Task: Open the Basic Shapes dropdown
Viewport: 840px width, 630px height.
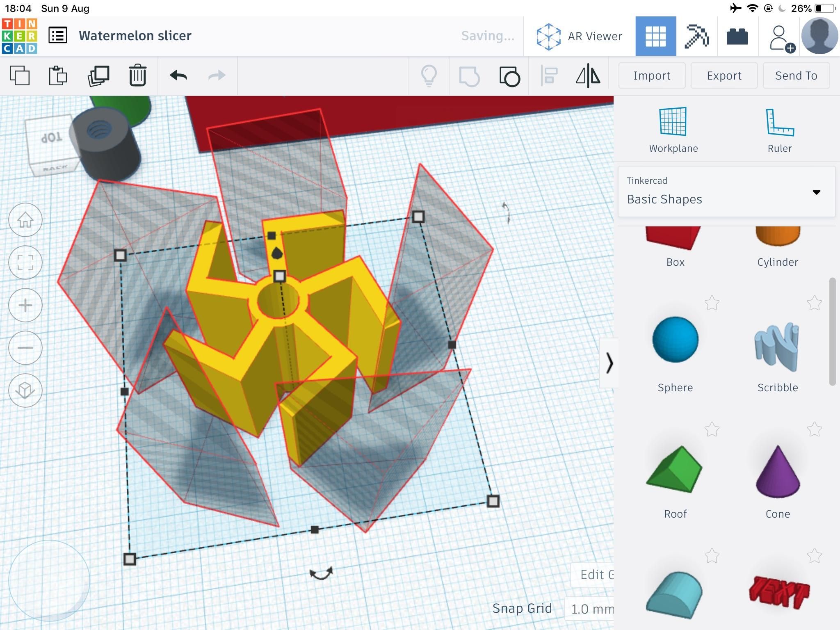Action: (x=726, y=192)
